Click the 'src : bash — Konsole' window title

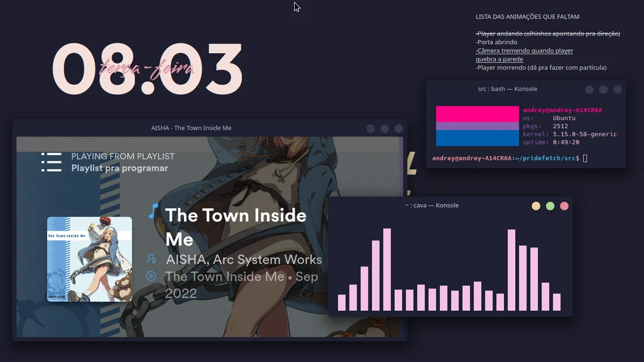click(x=508, y=88)
